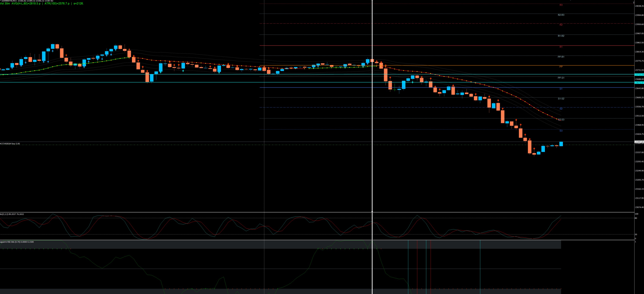The width and height of the screenshot is (644, 294).
Task: Select the orange PP pivot label
Action: point(561,67)
